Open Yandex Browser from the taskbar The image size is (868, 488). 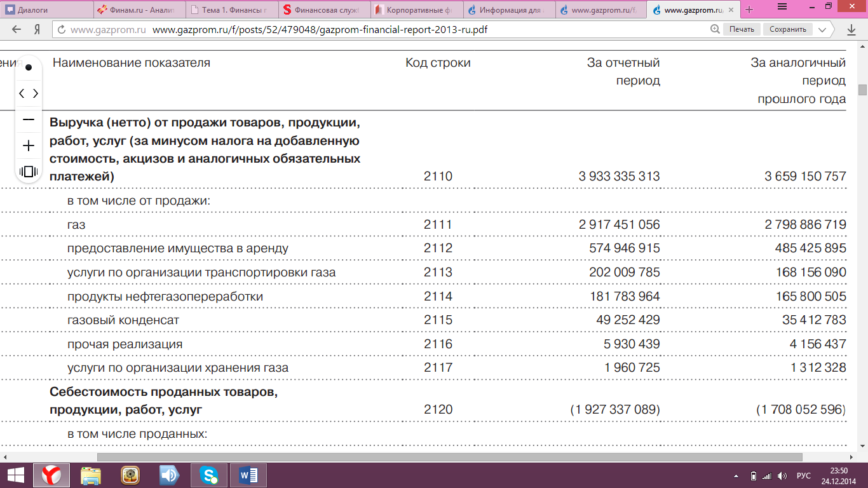pos(51,475)
